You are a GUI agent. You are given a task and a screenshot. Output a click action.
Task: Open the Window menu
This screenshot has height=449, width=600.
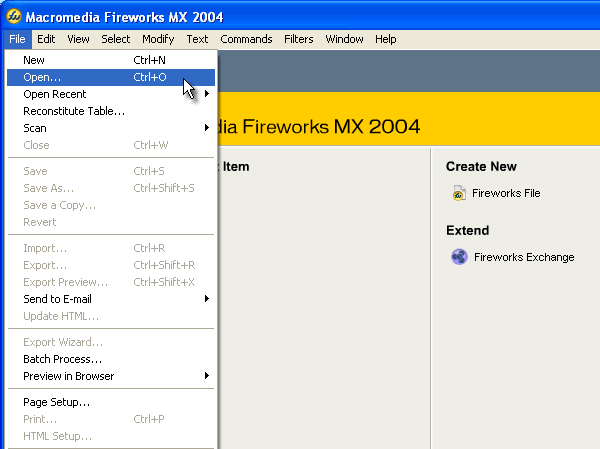pyautogui.click(x=344, y=39)
